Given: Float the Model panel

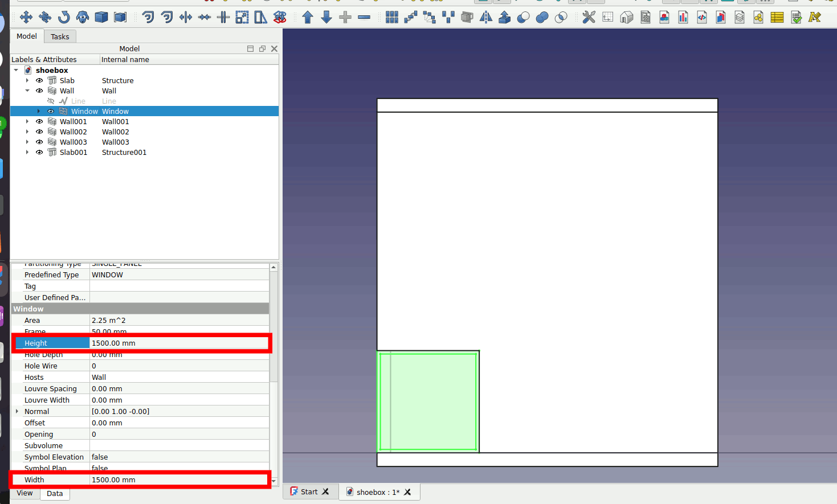Looking at the screenshot, I should point(262,49).
